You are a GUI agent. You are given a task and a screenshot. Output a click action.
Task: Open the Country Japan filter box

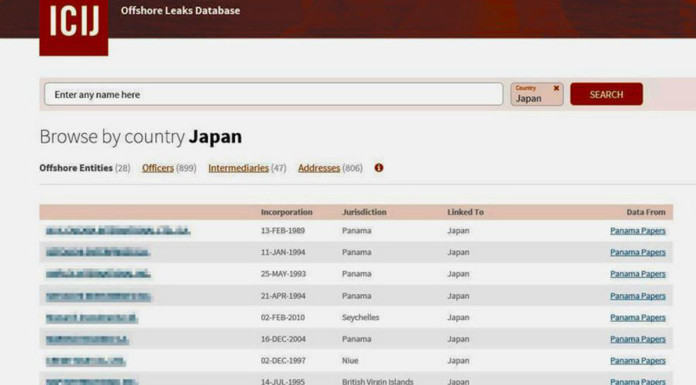(x=537, y=94)
